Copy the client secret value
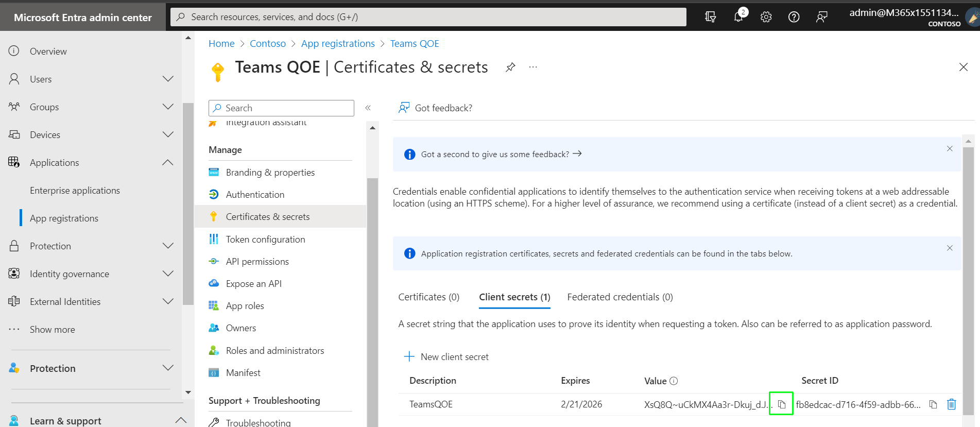The image size is (980, 427). (781, 404)
